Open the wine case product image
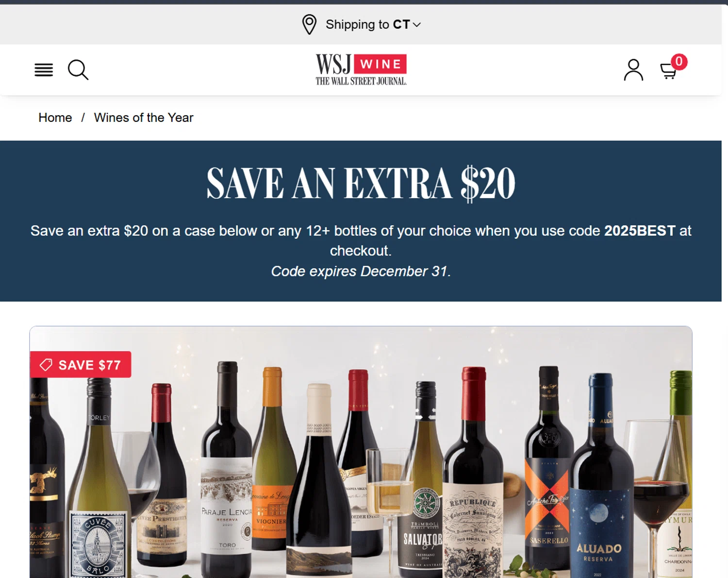Screen dimensions: 728x578 361,452
